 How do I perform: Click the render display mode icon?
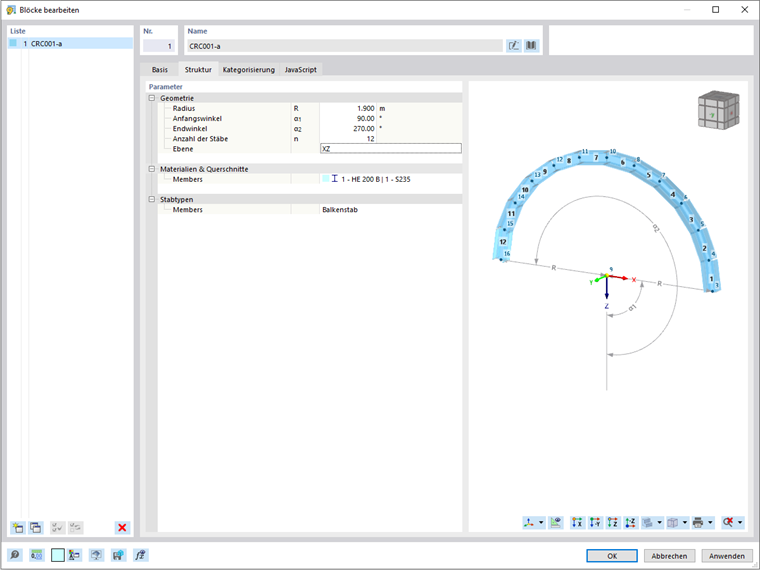[648, 522]
